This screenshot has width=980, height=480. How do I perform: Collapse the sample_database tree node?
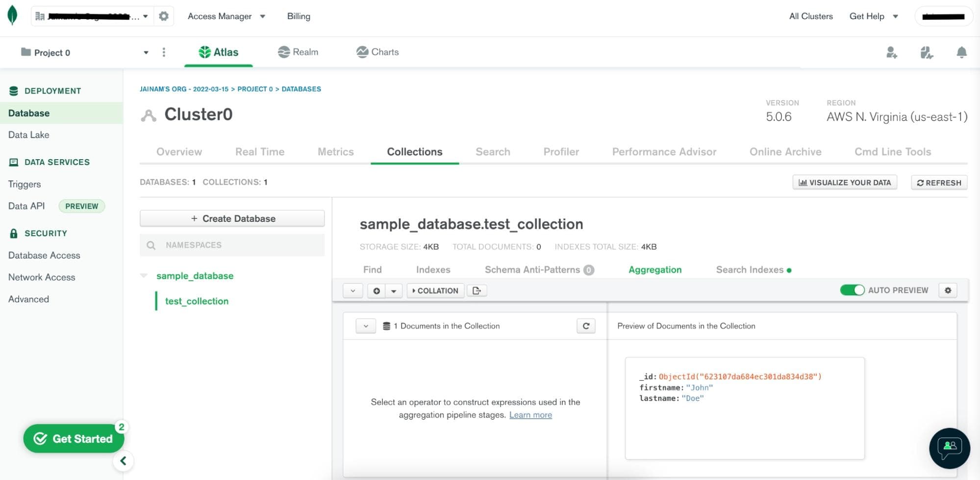(144, 276)
